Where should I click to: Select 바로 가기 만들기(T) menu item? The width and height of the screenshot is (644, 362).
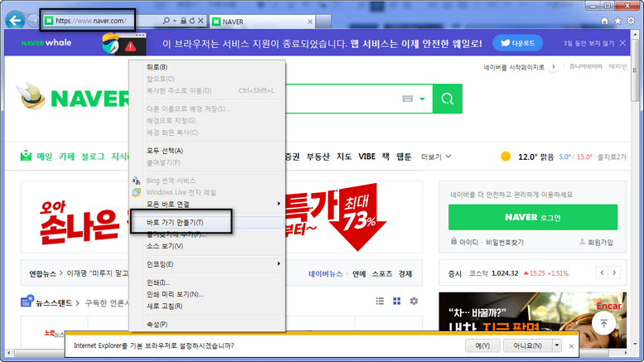coord(207,223)
